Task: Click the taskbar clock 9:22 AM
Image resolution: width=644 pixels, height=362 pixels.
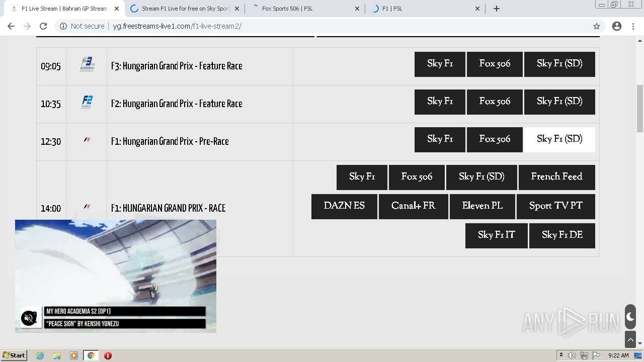Action: click(618, 355)
